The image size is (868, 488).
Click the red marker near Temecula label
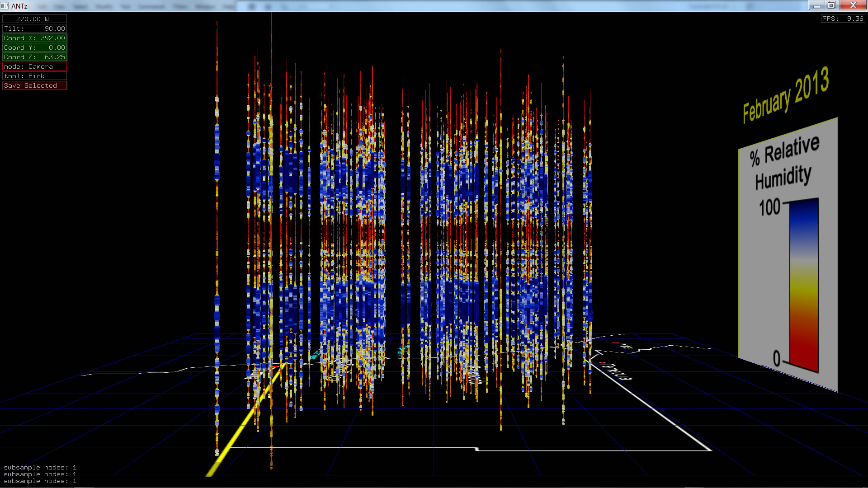pyautogui.click(x=602, y=363)
